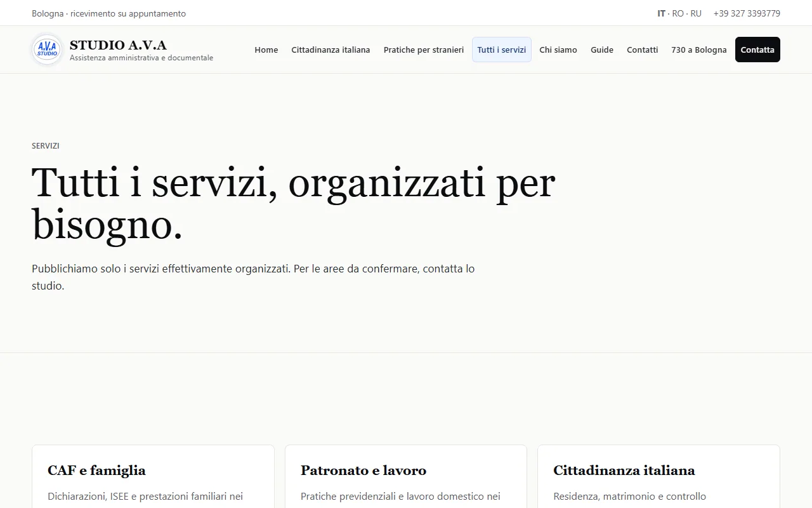Open the 730 a Bologna page
This screenshot has width=812, height=508.
699,50
